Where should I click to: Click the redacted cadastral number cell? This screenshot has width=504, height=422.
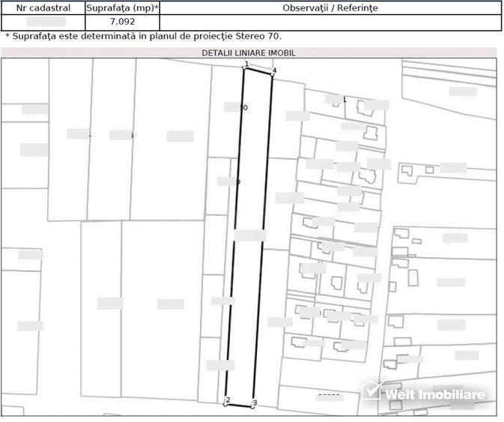click(43, 22)
